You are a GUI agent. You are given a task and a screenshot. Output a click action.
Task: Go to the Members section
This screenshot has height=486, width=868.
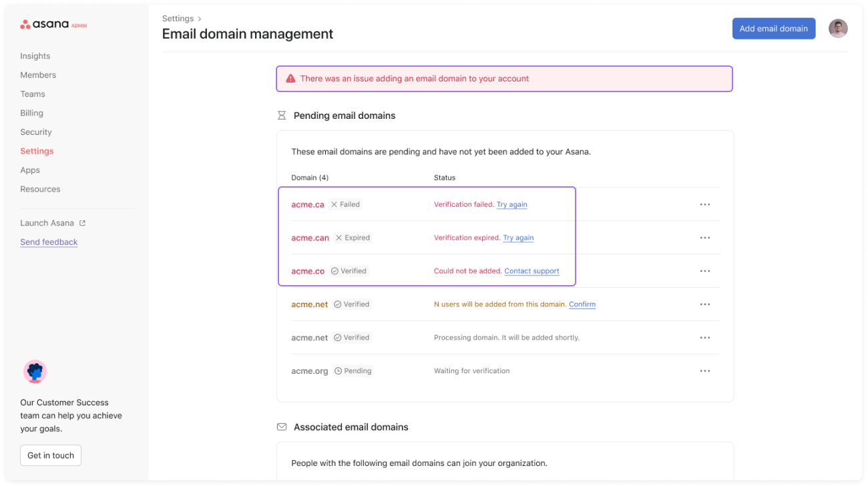click(x=38, y=75)
